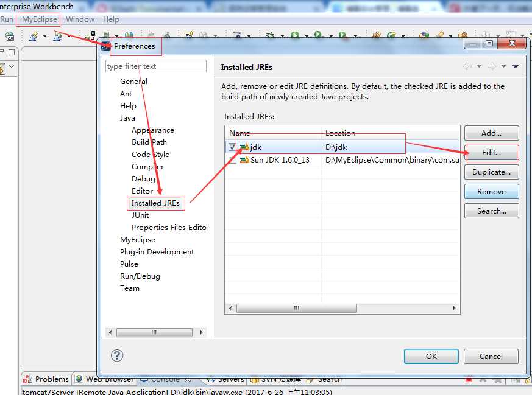Click the type filter text field
Image resolution: width=532 pixels, height=395 pixels.
pyautogui.click(x=156, y=66)
